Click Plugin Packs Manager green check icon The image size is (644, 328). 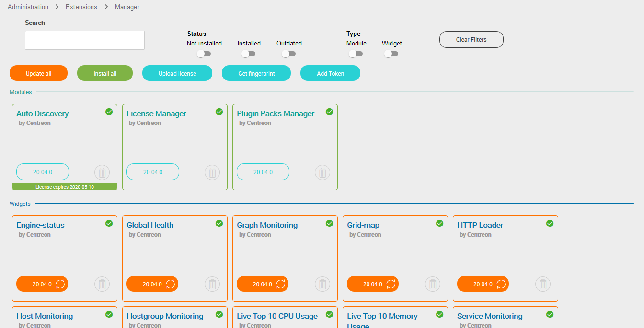point(329,112)
